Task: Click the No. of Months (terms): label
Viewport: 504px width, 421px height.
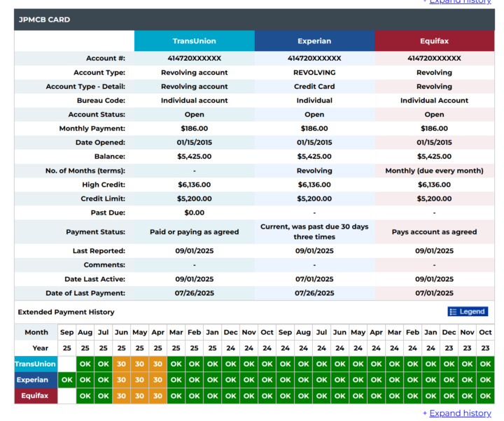Action: point(85,171)
